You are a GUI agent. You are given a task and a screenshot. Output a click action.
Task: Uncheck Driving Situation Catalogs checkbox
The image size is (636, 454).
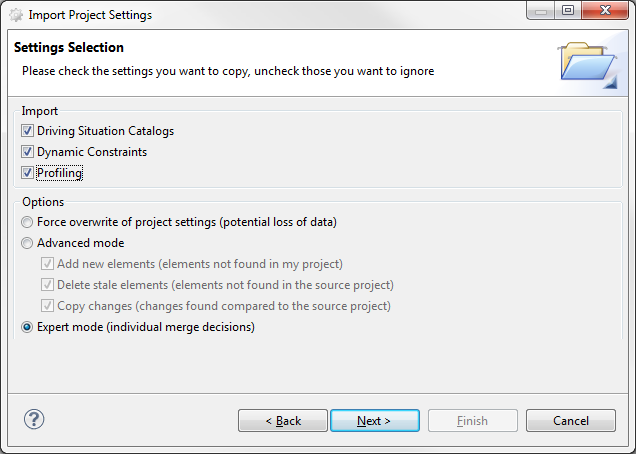click(28, 131)
